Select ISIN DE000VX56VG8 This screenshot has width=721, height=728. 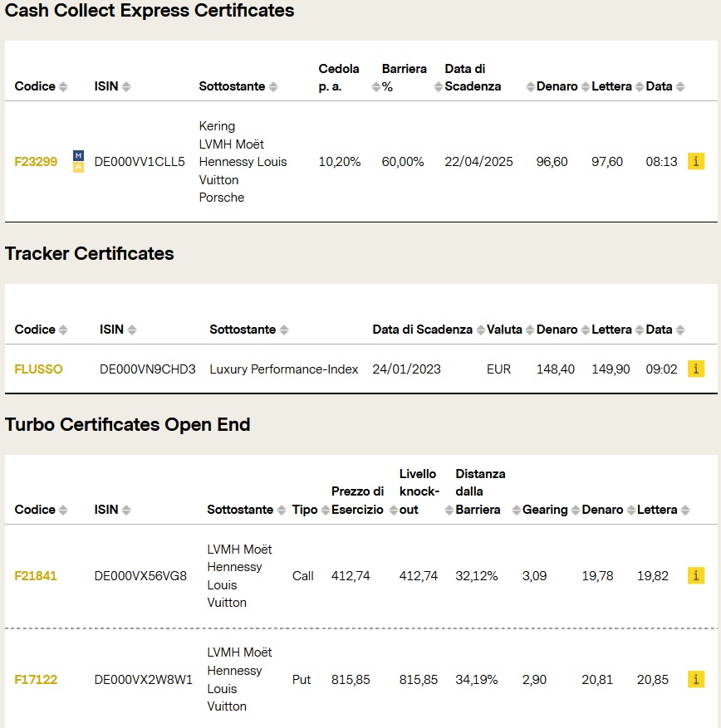tap(140, 576)
